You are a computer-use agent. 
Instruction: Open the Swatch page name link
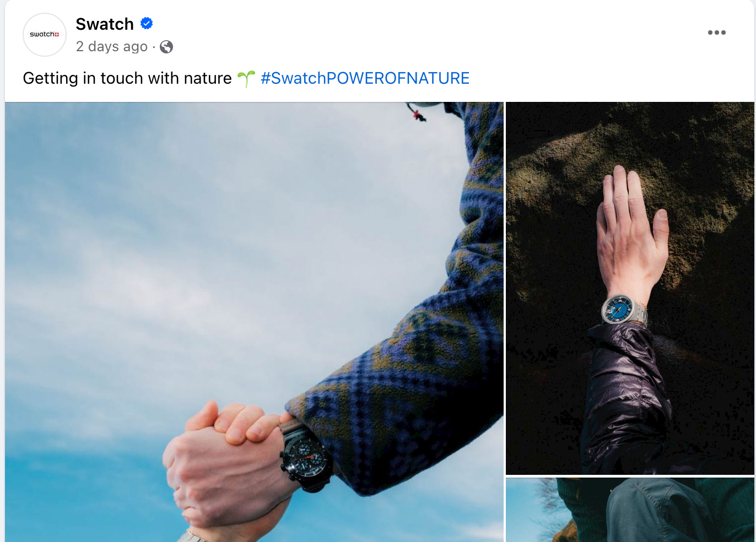coord(105,24)
